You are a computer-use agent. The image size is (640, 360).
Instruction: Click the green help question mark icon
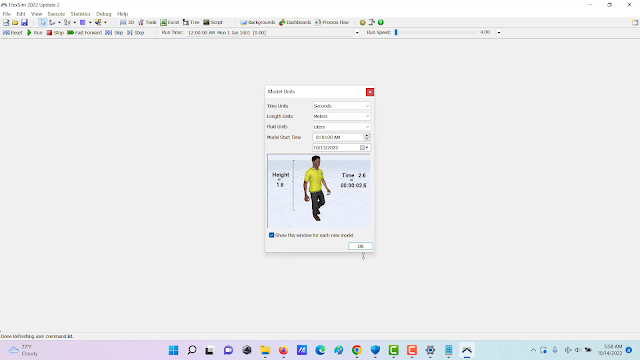[380, 22]
